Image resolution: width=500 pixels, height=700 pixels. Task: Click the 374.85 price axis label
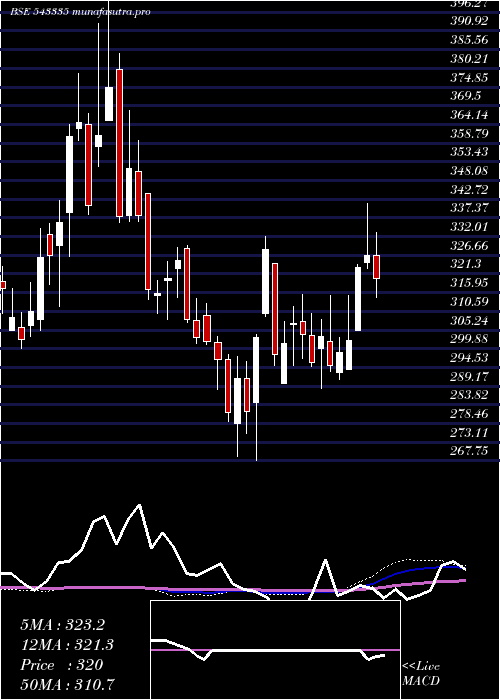tap(469, 77)
